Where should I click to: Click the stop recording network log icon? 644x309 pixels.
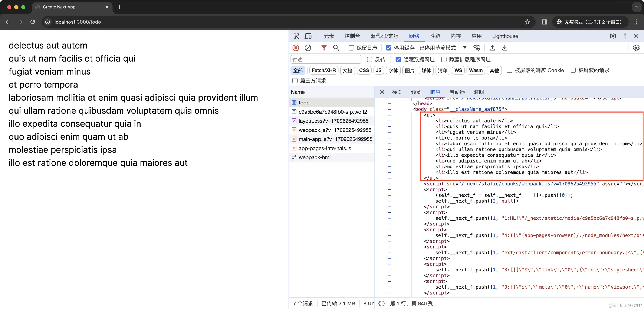point(296,48)
